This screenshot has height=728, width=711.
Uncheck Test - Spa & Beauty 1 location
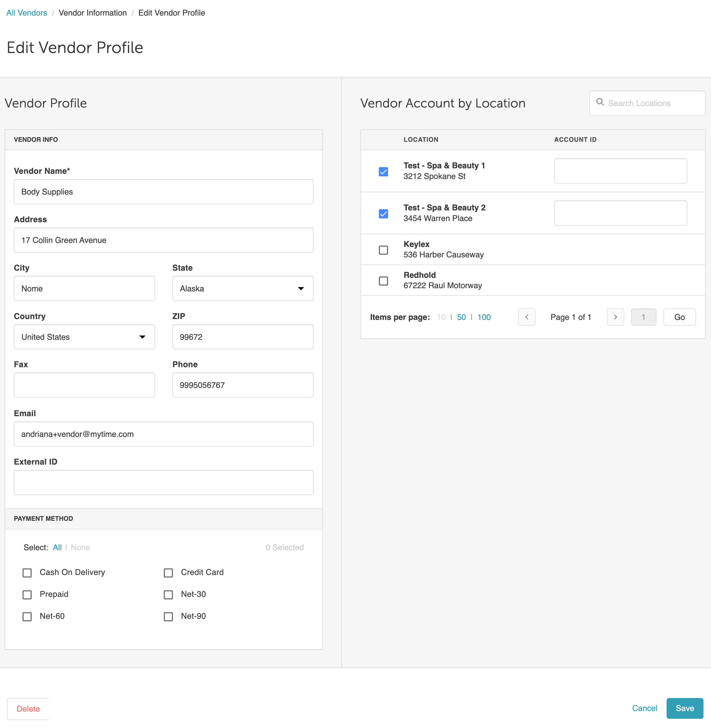[383, 171]
